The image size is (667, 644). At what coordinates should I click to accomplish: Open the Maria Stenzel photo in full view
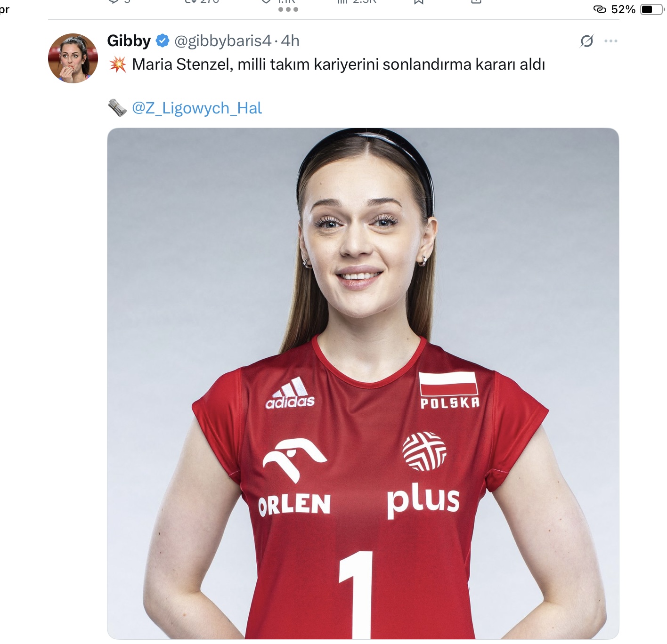tap(363, 383)
